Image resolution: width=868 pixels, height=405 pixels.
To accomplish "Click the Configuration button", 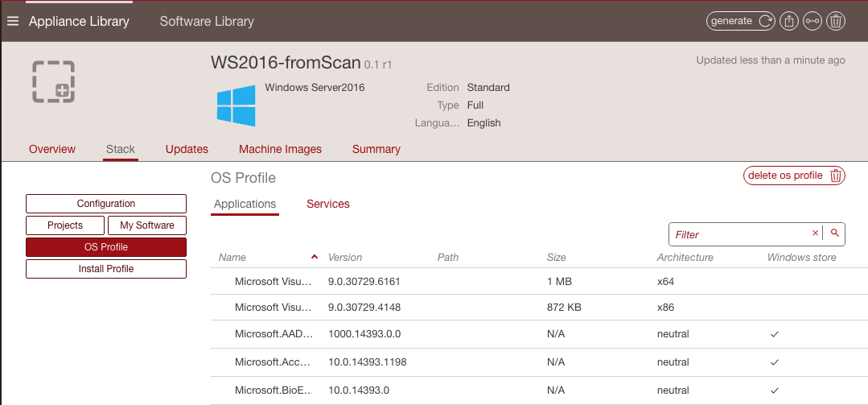I will point(106,204).
